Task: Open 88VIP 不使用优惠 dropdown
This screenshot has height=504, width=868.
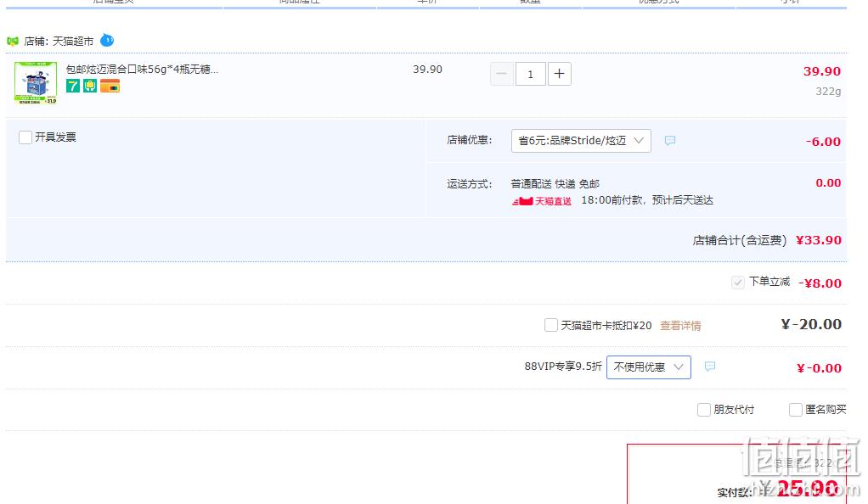Action: 649,367
